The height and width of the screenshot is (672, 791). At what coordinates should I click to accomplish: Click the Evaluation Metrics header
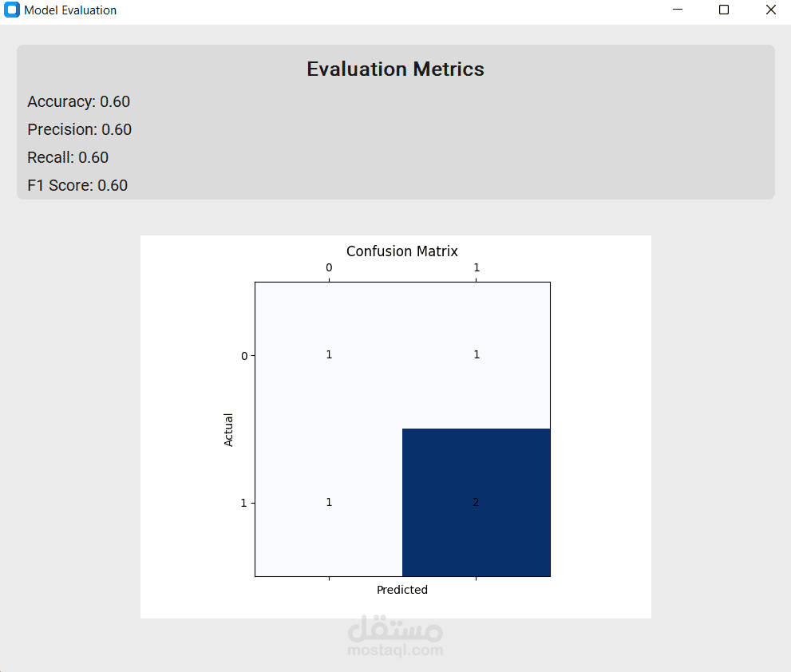(395, 69)
